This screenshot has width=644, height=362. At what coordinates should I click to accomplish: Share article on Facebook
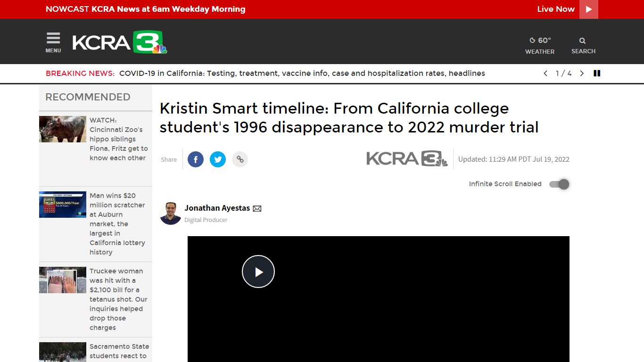(x=196, y=159)
